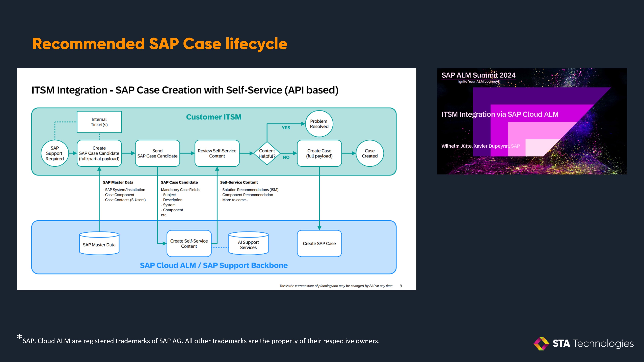Select the Case Created end circle
The height and width of the screenshot is (362, 644).
point(369,153)
